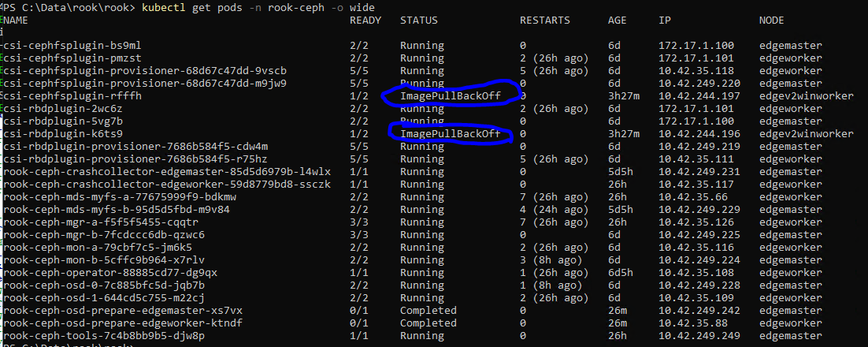Click IP address 10.42.244.196
The width and height of the screenshot is (868, 347).
tap(699, 134)
